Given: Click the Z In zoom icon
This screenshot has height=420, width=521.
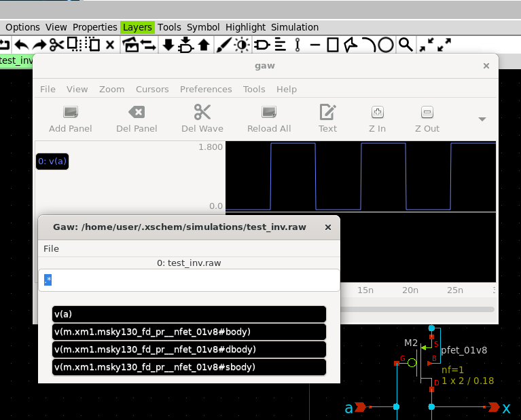Looking at the screenshot, I should coord(377,112).
